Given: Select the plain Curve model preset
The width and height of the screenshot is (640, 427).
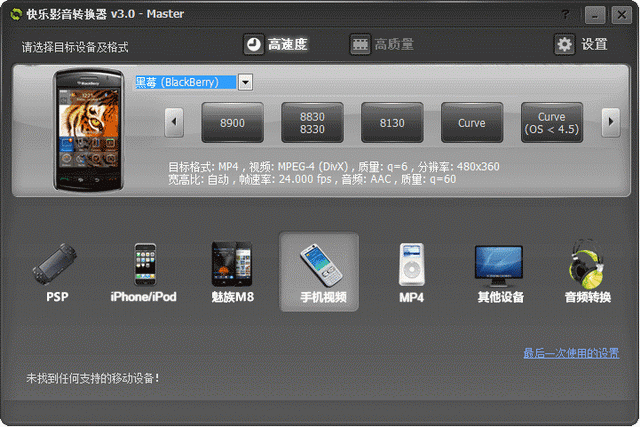Looking at the screenshot, I should click(472, 122).
